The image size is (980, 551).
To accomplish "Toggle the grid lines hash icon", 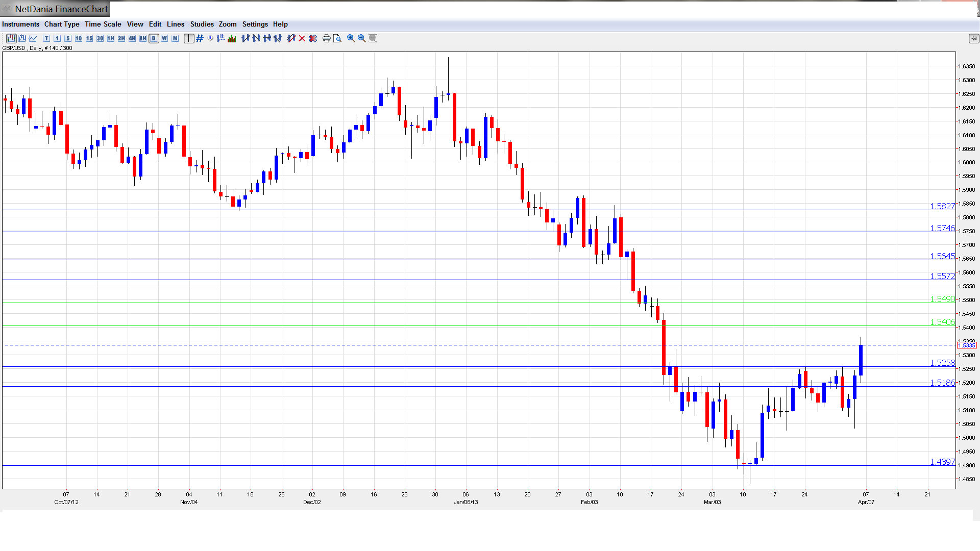I will coord(200,38).
